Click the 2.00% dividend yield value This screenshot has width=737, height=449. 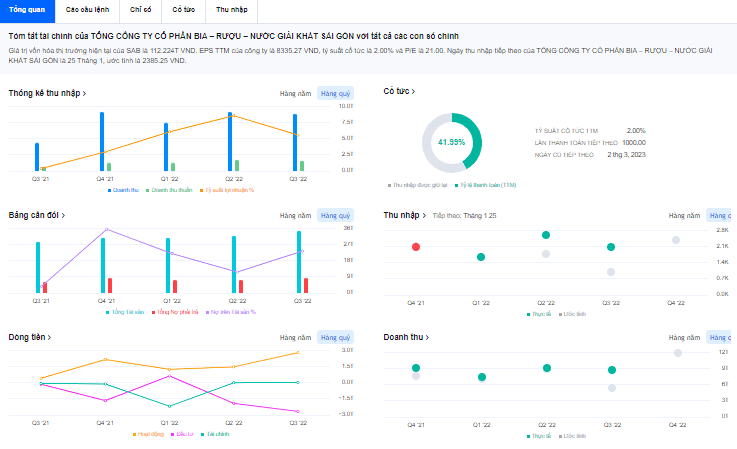pos(636,130)
